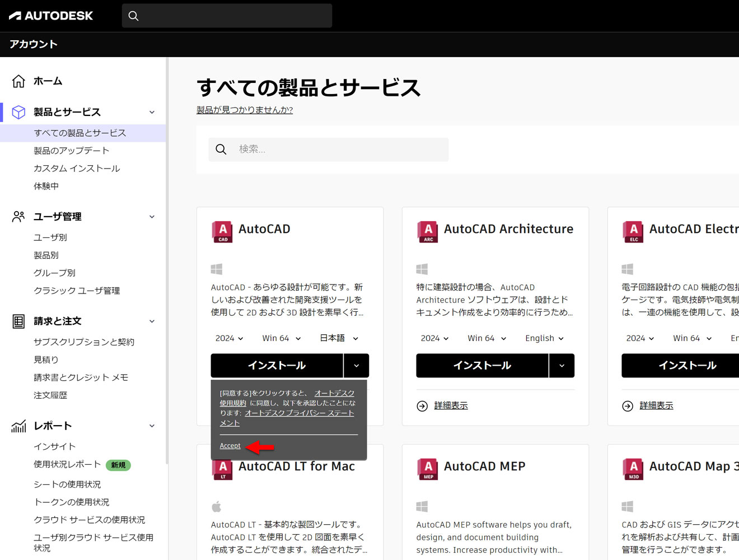Collapse the 製品とサービス sidebar section
Screen dimensions: 739x560
(x=151, y=112)
